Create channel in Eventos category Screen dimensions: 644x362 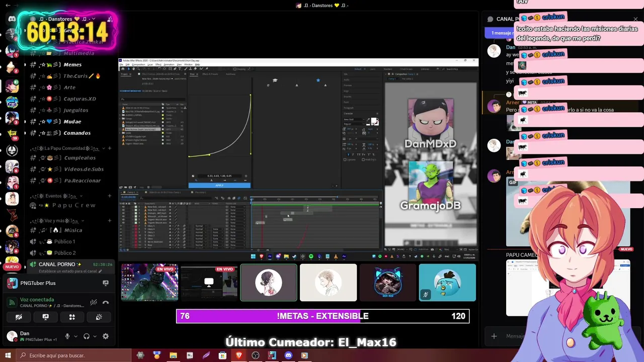tap(110, 196)
